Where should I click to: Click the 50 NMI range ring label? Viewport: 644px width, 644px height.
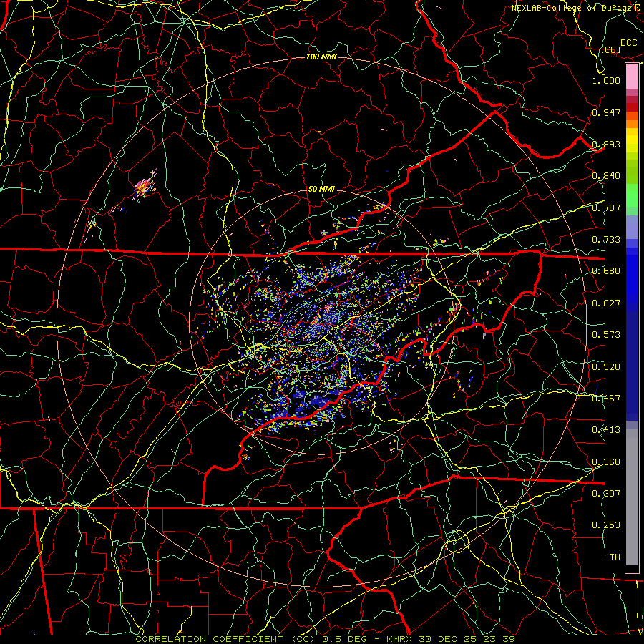coord(321,189)
